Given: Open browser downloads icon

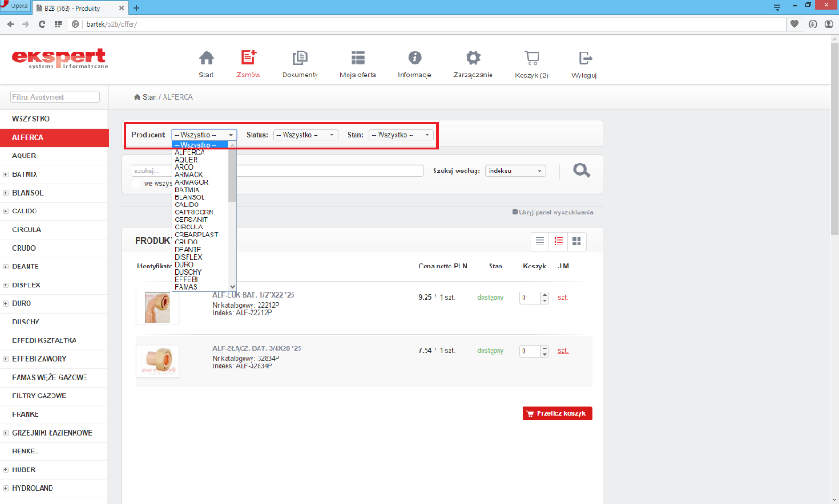Looking at the screenshot, I should tap(812, 24).
